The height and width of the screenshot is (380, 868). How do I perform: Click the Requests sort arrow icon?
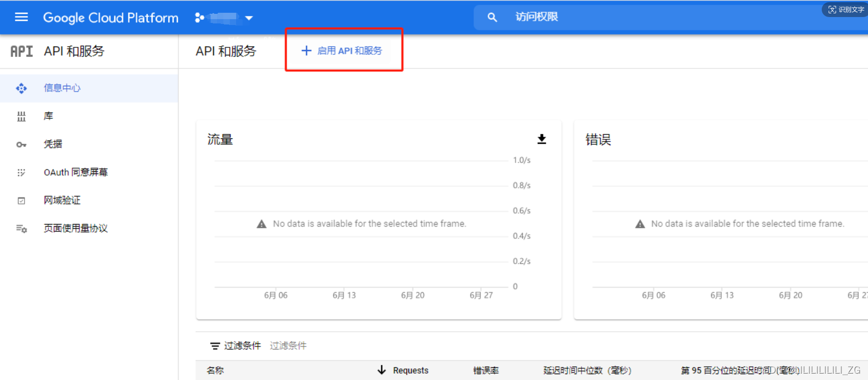click(381, 370)
